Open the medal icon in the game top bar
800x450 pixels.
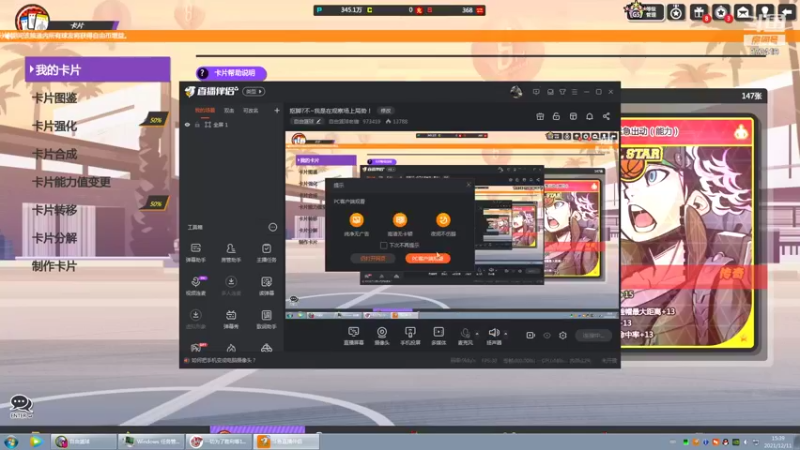(x=676, y=12)
